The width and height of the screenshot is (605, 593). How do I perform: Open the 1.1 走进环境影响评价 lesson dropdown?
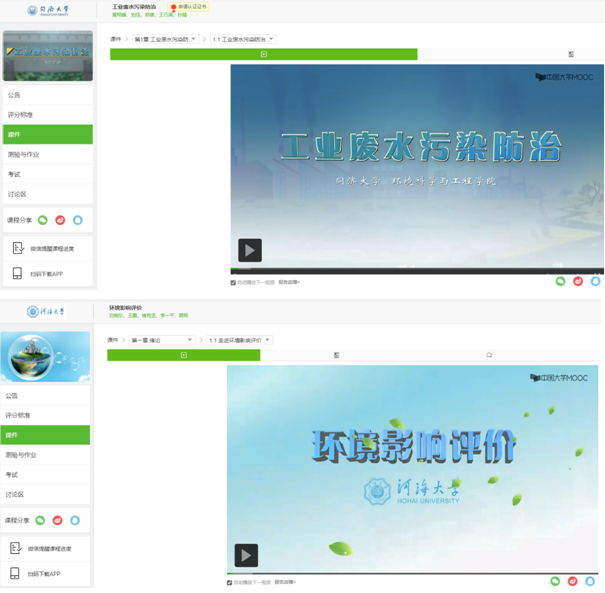[x=240, y=340]
